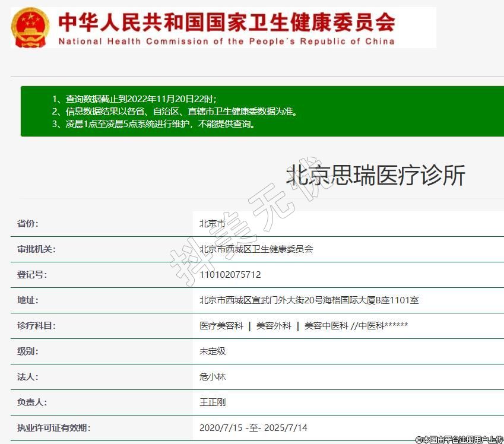Select the registration number 110102075712
This screenshot has height=444, width=504.
pos(230,275)
